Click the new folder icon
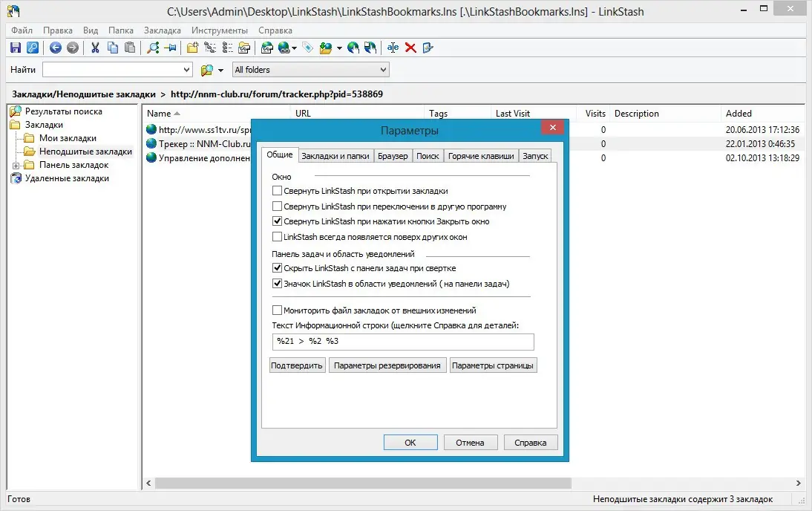Viewport: 812px width, 511px height. tap(193, 48)
